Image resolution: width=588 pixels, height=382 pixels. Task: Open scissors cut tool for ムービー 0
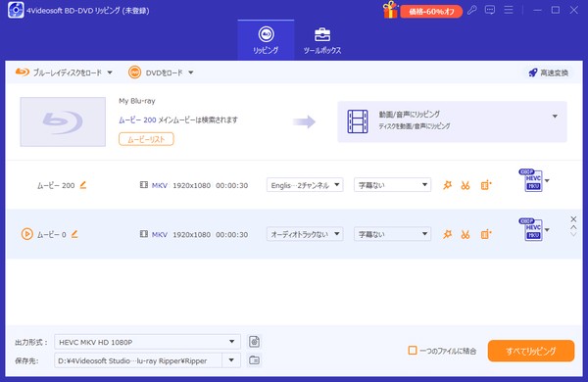465,235
